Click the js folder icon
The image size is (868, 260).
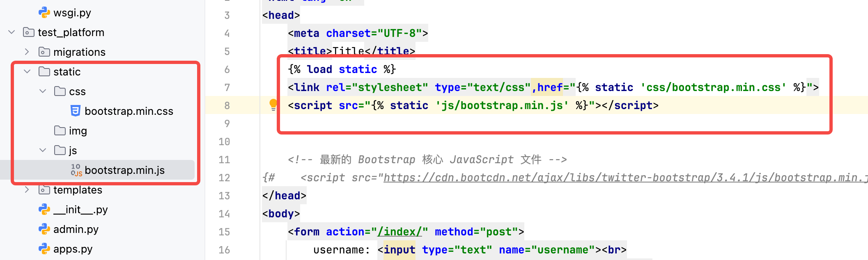pyautogui.click(x=60, y=151)
